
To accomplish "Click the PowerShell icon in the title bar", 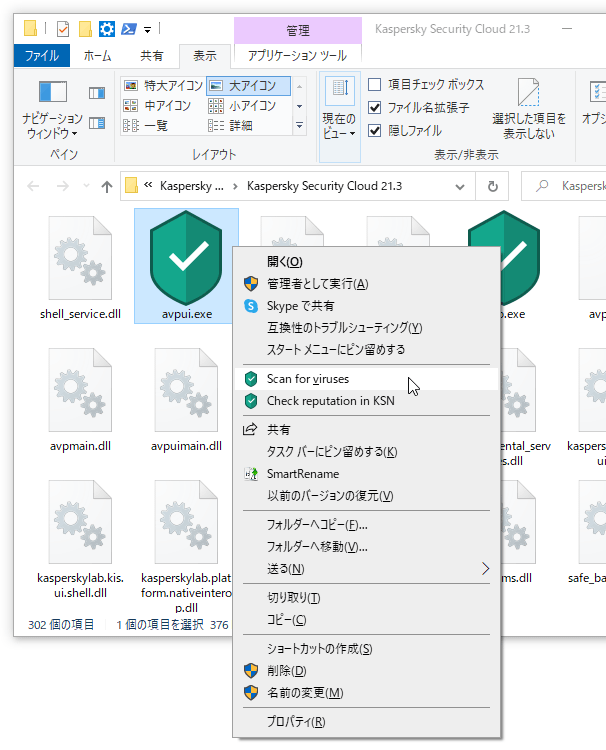I will click(129, 29).
